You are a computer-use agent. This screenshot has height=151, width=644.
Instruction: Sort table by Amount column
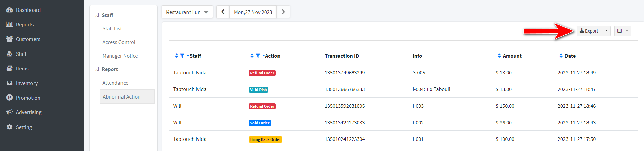pos(499,56)
